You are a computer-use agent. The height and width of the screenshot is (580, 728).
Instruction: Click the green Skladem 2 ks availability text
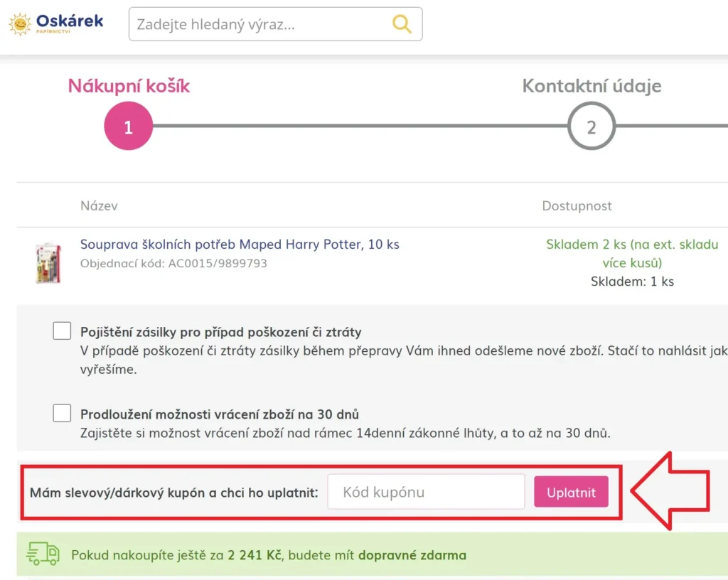click(632, 253)
